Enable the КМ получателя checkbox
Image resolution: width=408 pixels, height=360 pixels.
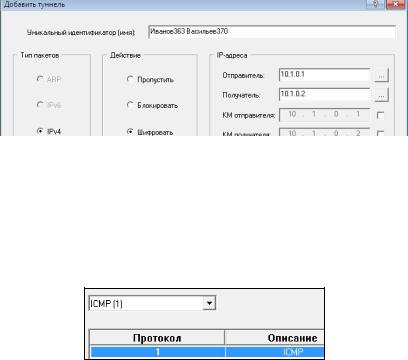click(x=380, y=133)
